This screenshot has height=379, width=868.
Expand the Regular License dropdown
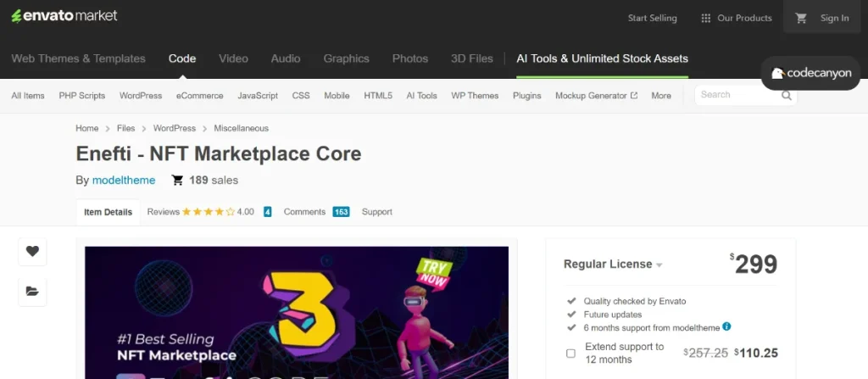613,265
